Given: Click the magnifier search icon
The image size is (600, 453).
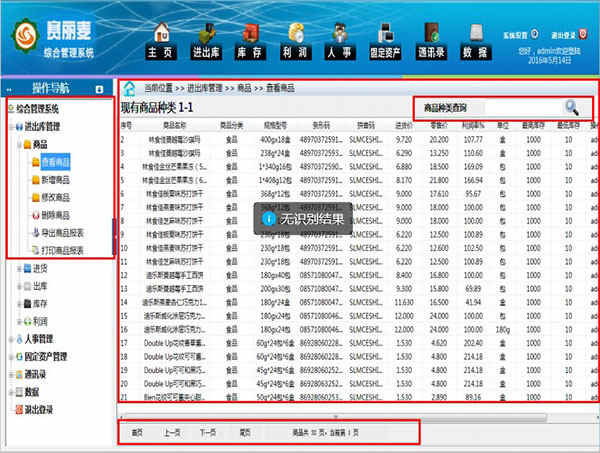Looking at the screenshot, I should (x=572, y=108).
